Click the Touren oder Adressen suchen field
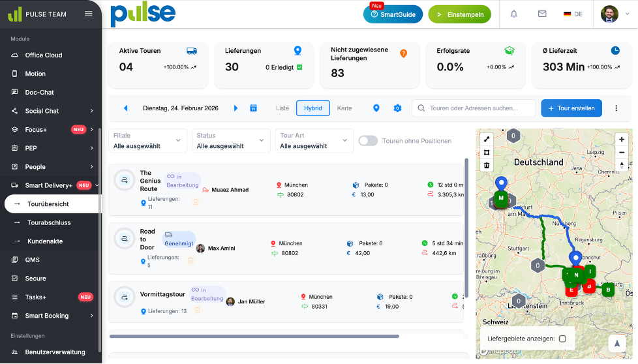The height and width of the screenshot is (364, 638). 474,108
